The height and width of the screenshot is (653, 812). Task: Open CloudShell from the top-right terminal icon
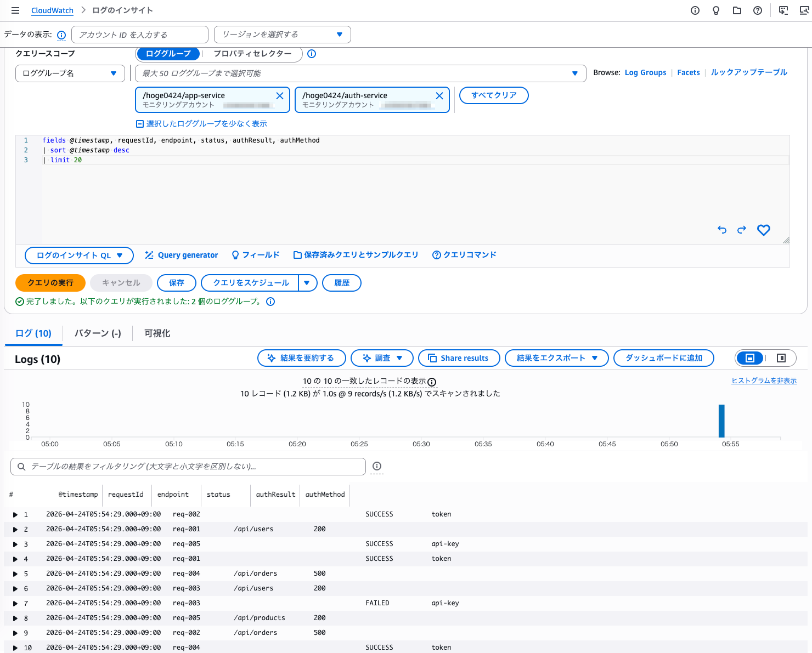coord(783,10)
